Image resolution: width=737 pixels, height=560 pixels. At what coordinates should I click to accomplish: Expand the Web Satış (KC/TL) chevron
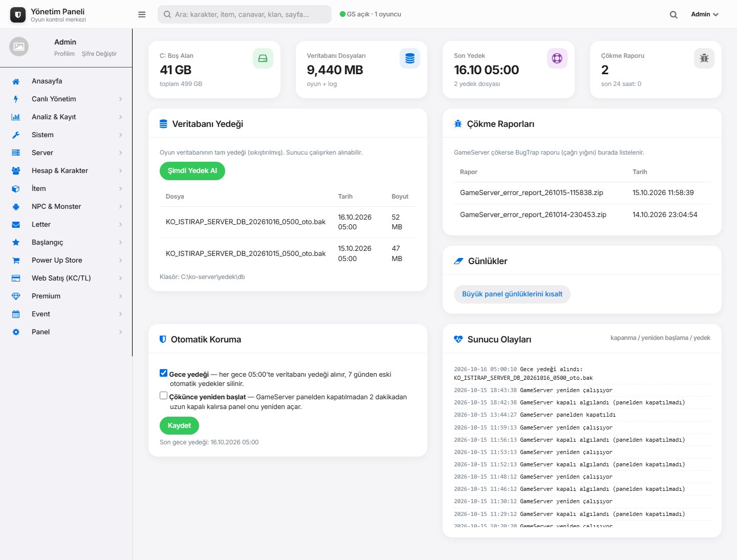pyautogui.click(x=121, y=278)
